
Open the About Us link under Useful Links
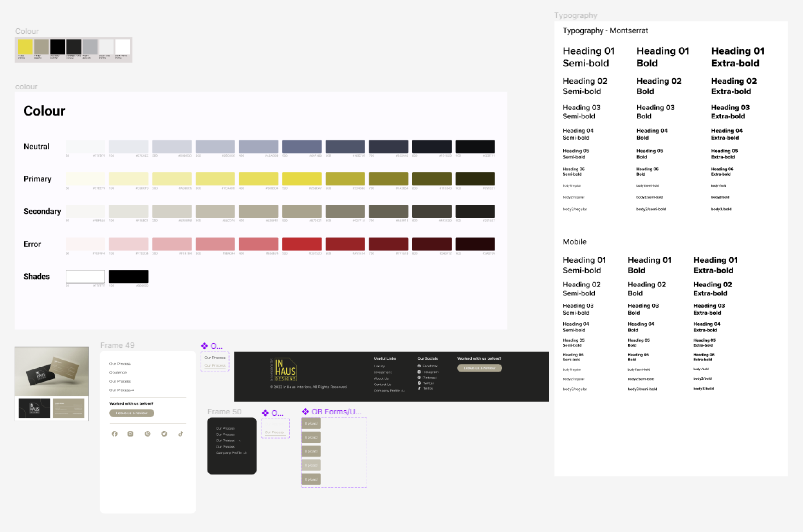tap(381, 378)
